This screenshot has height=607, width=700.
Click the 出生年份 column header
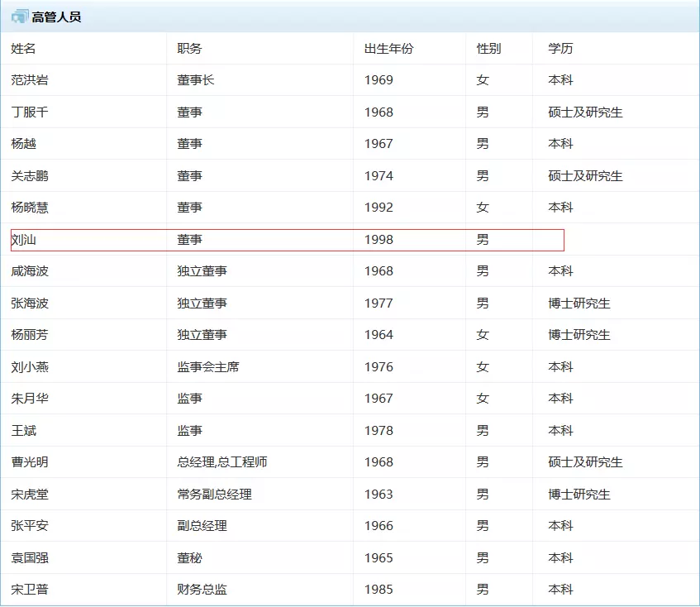point(388,49)
